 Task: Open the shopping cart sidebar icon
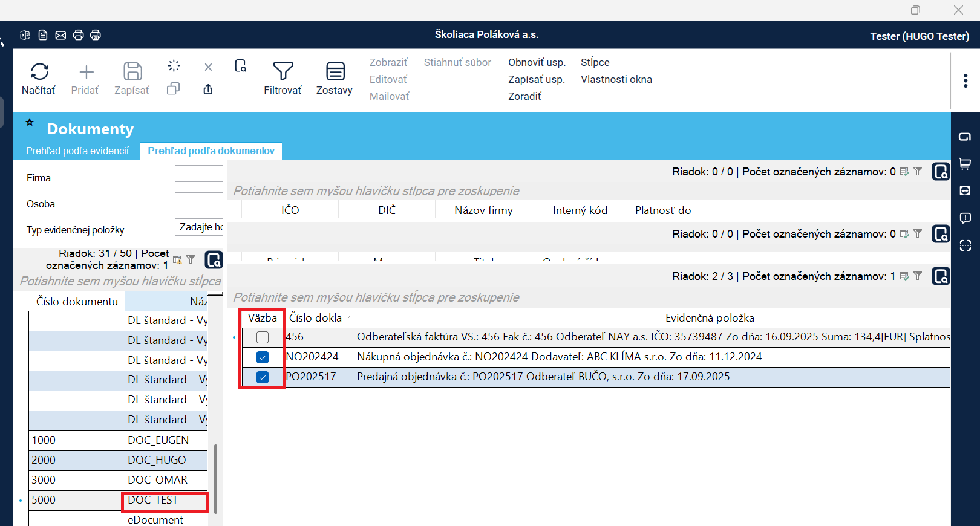[965, 164]
